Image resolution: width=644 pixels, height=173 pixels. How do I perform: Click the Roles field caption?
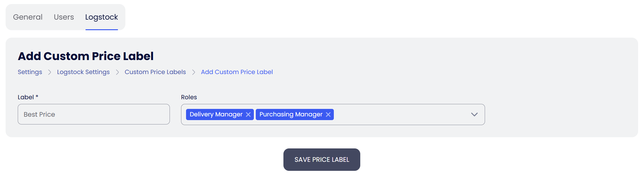pos(189,97)
